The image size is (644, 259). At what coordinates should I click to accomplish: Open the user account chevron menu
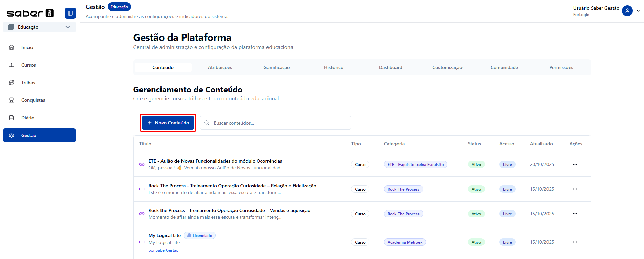tap(638, 11)
